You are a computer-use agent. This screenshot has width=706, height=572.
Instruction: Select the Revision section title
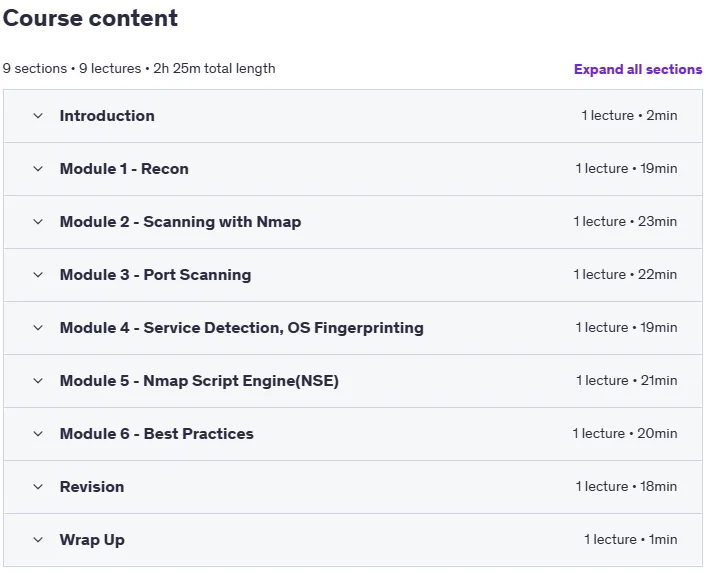[x=92, y=487]
